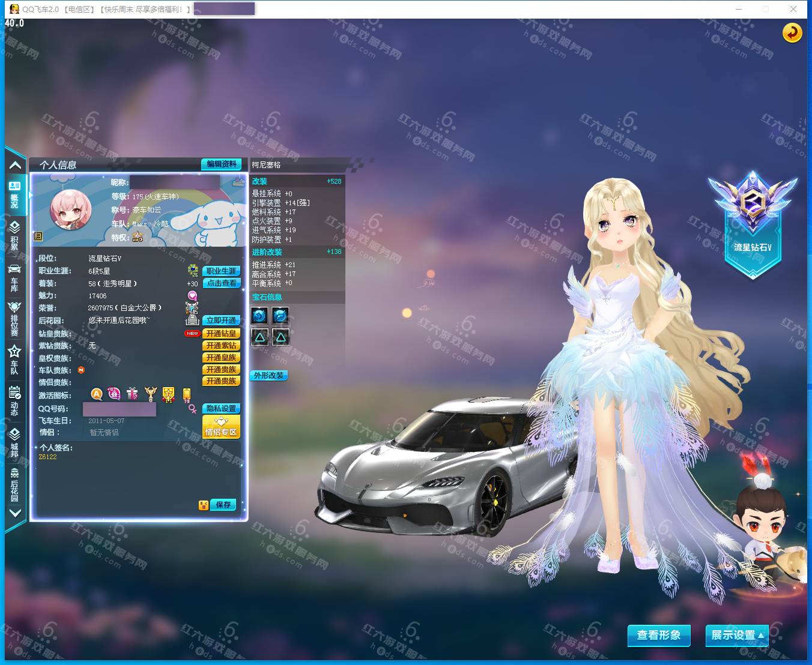Click the 开通钻皇 activate button
812x665 pixels.
pyautogui.click(x=221, y=333)
